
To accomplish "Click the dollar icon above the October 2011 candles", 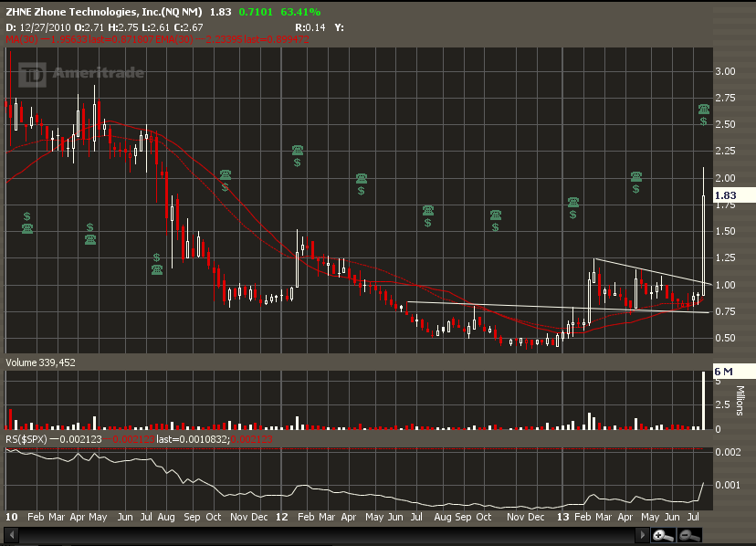I will (x=225, y=187).
